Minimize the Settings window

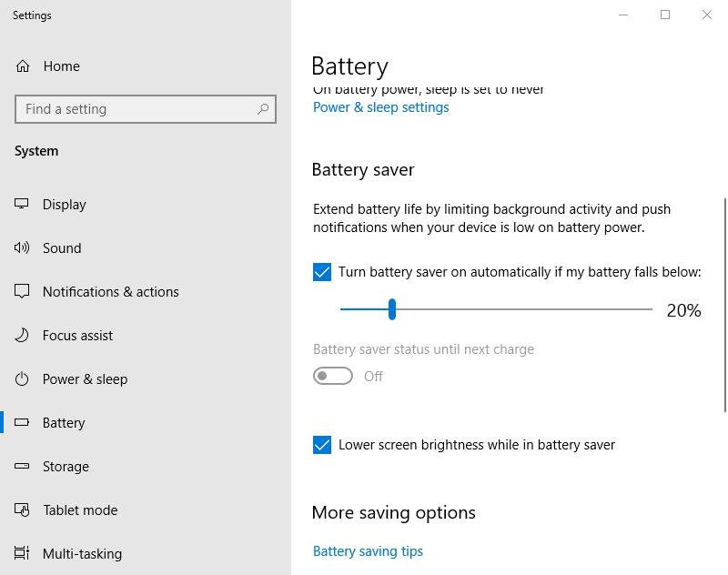(623, 15)
